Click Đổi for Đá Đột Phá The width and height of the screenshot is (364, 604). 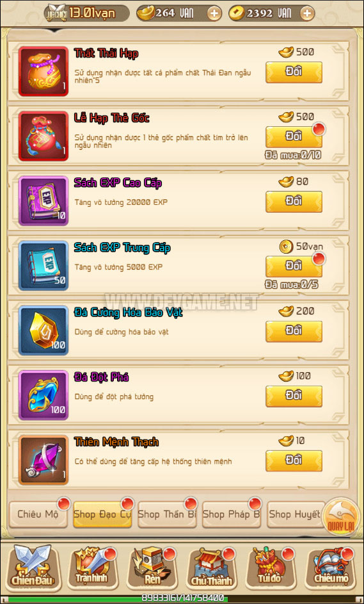294,396
